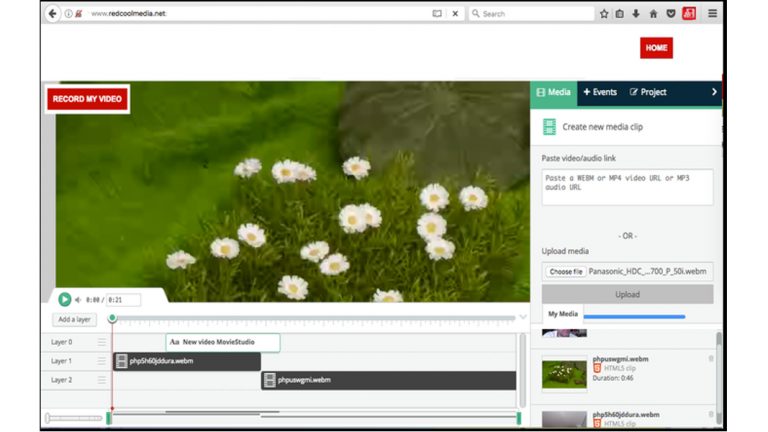This screenshot has width=768, height=432.
Task: Select the phpuswgmi.webm timeline clip
Action: (388, 380)
